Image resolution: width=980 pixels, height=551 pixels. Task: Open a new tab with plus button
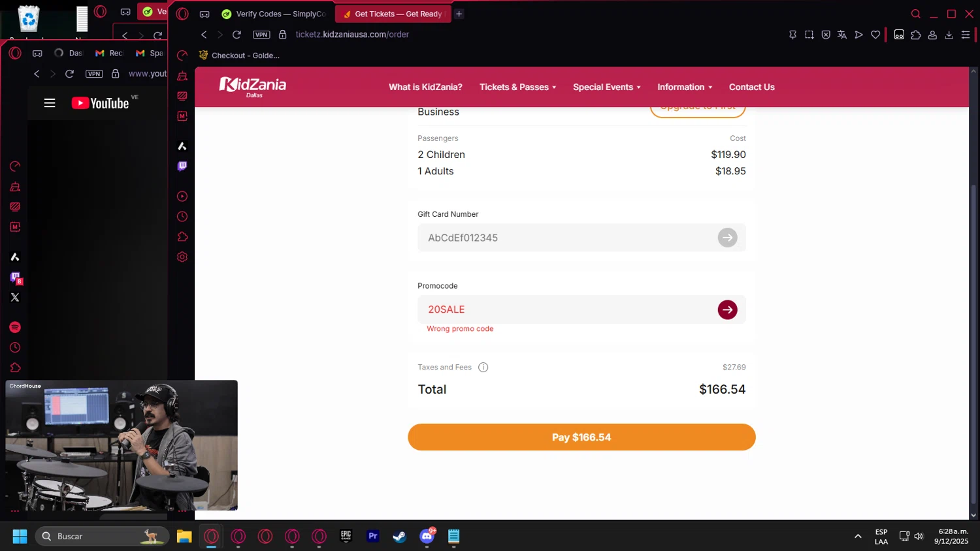459,14
